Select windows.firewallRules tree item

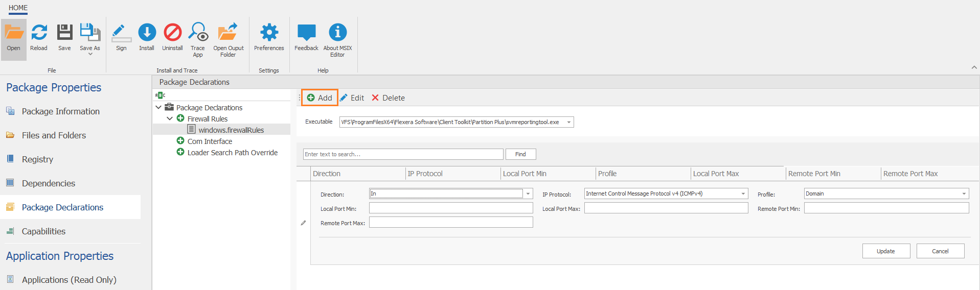pos(231,130)
